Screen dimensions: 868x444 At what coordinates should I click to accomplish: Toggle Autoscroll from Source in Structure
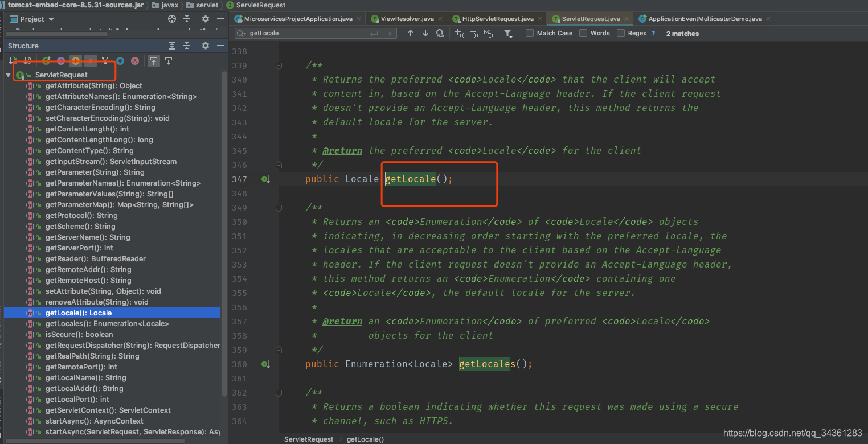[x=169, y=60]
